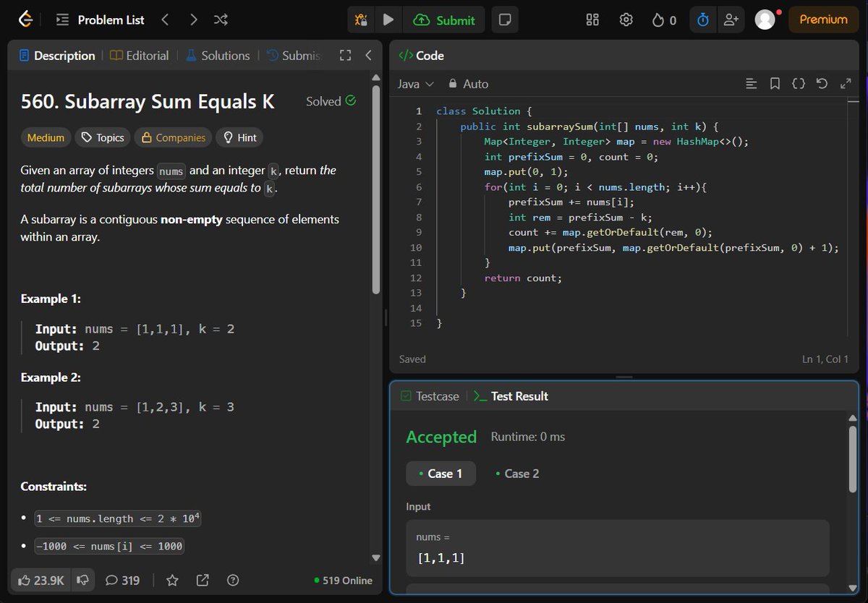868x603 pixels.
Task: Go to previous problem arrow
Action: pos(165,20)
